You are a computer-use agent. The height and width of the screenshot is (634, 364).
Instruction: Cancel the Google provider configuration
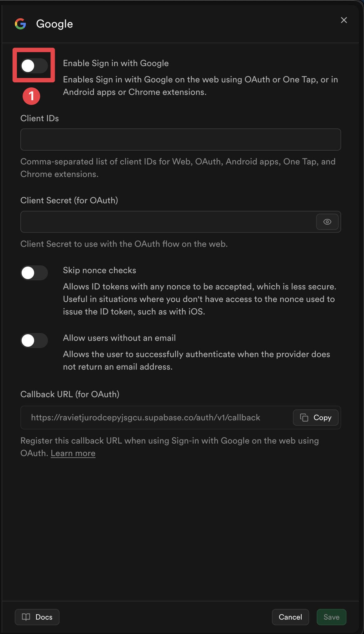(290, 617)
